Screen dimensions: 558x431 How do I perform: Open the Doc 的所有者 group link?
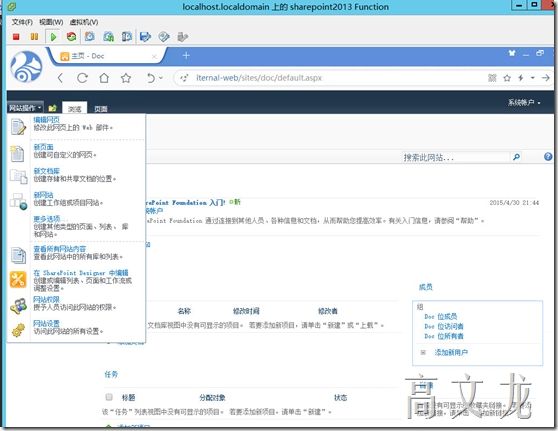point(444,336)
